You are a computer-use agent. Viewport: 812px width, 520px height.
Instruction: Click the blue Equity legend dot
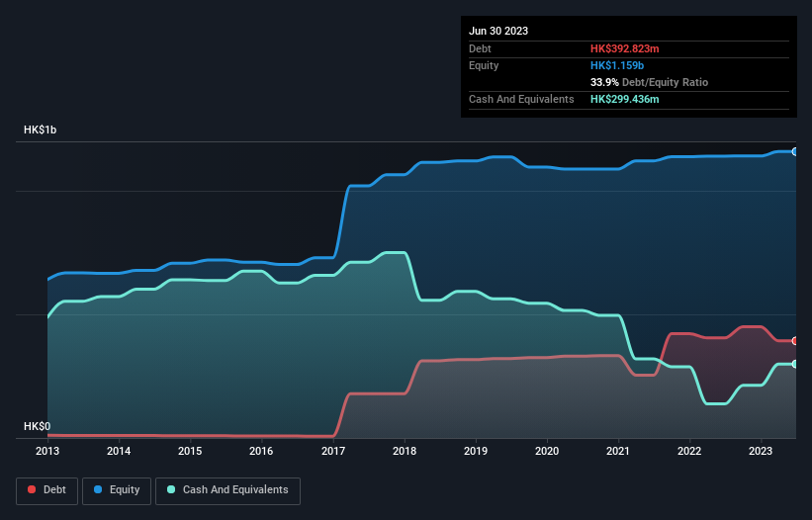click(98, 489)
